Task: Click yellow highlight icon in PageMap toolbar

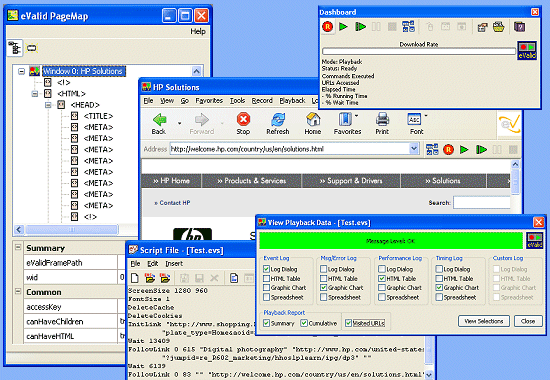Action: 32,48
